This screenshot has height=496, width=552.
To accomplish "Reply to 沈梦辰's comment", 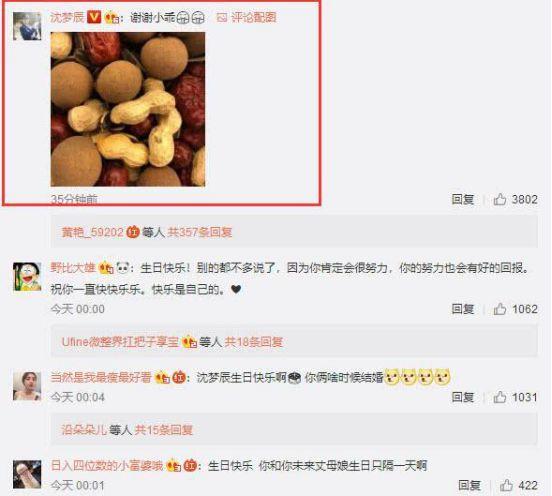I will (x=463, y=200).
